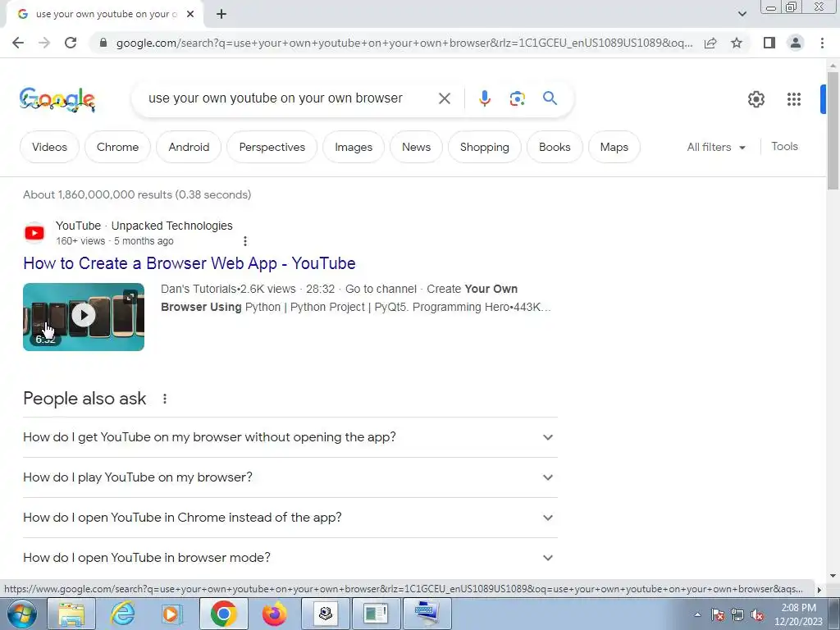
Task: Expand 'How do I play YouTube on my browser?'
Action: pos(290,477)
